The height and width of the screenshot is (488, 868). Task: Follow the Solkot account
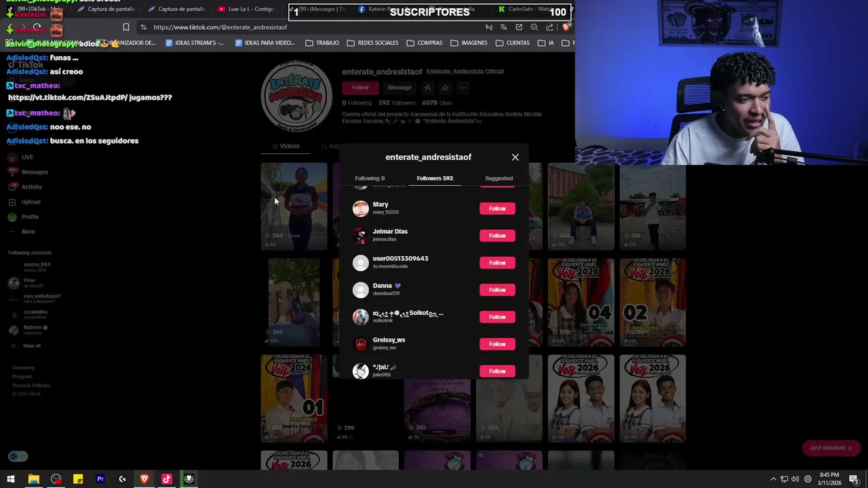[497, 317]
